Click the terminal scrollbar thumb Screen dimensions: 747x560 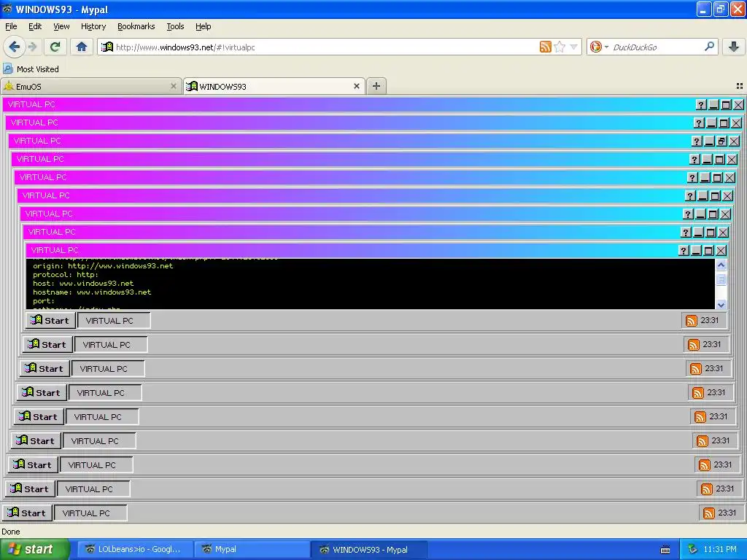coord(721,279)
